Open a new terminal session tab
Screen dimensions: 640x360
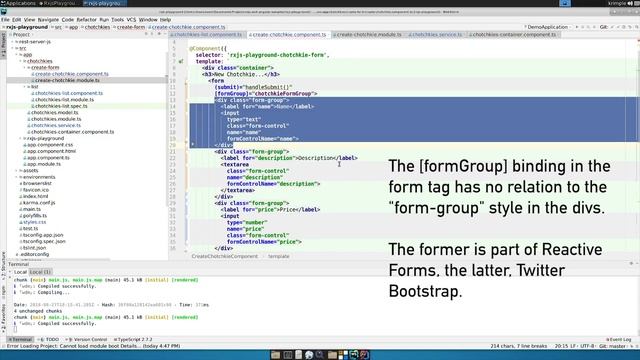[x=10, y=272]
